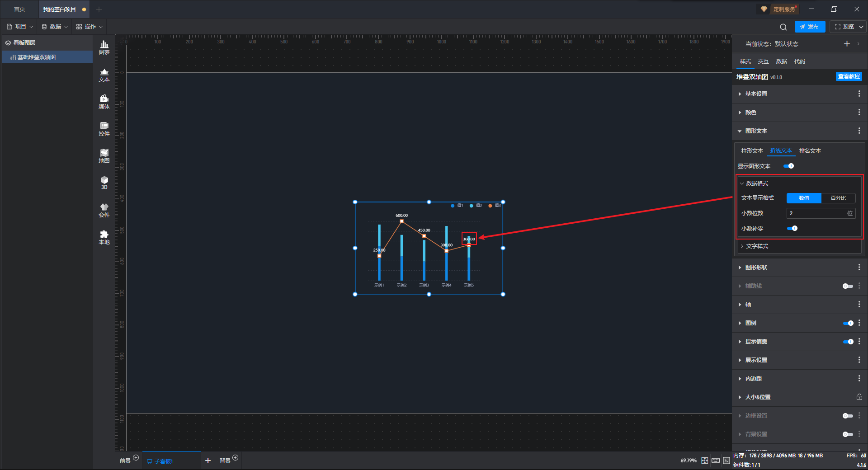Toggle the 大小&位置 lock icon
The image size is (868, 470).
859,397
